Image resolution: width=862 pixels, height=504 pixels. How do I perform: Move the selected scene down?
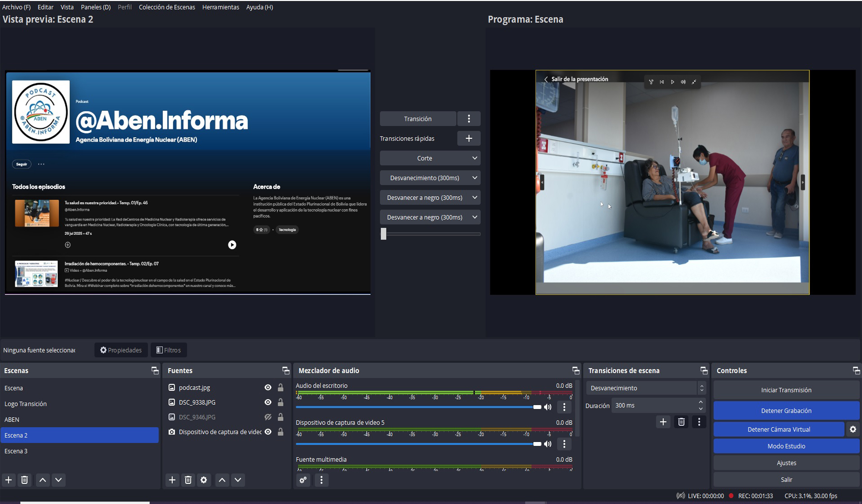(59, 480)
